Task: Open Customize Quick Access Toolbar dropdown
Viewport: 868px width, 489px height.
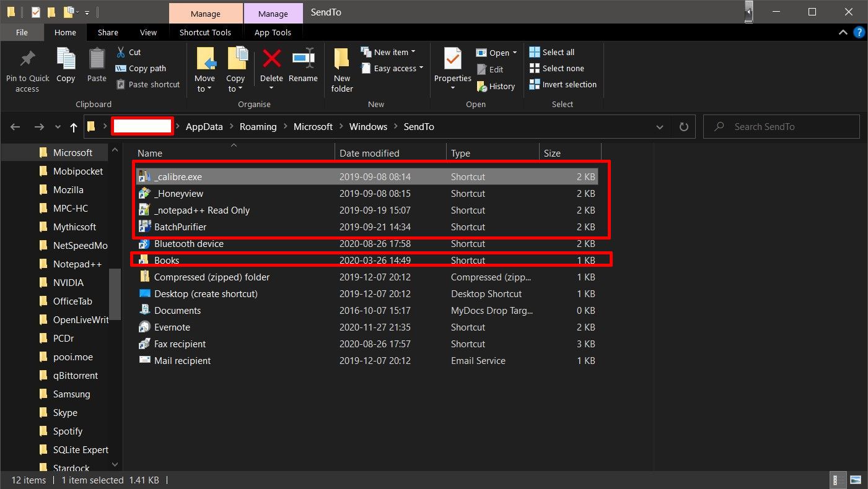Action: tap(87, 12)
